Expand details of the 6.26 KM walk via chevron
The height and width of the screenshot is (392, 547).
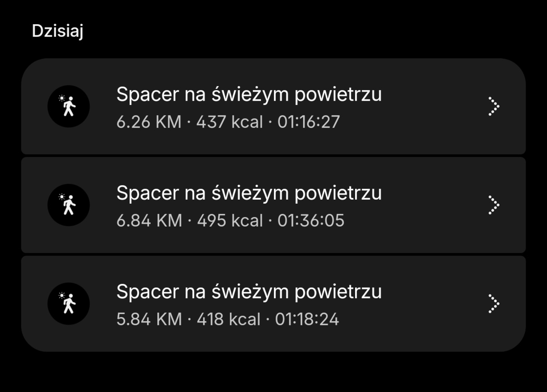(493, 106)
